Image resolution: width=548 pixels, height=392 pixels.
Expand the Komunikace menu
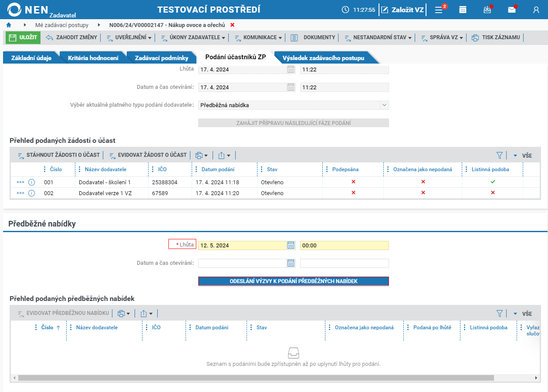(x=258, y=37)
